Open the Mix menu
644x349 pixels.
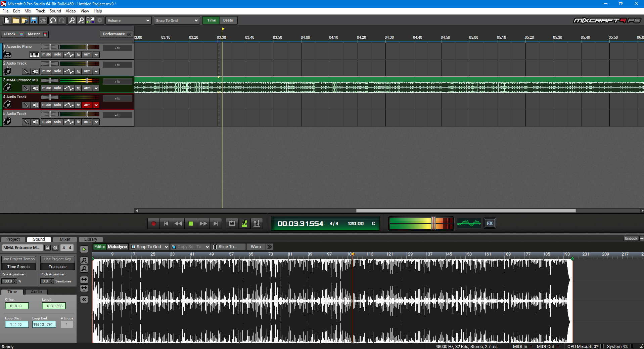click(x=28, y=11)
